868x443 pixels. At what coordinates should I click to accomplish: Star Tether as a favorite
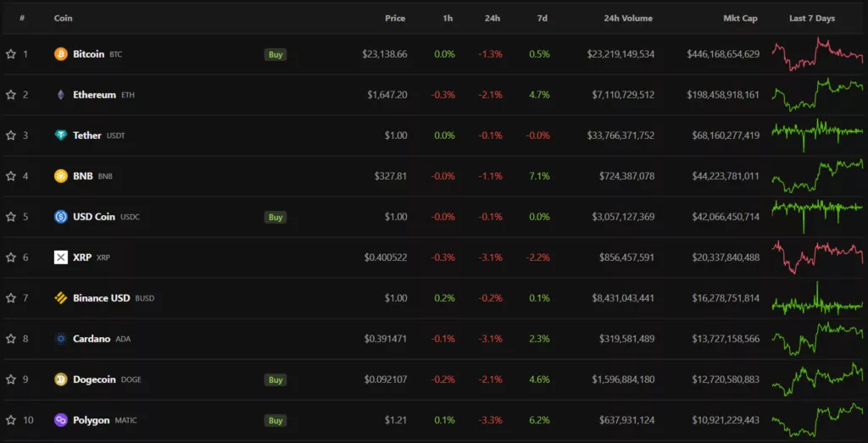click(10, 136)
